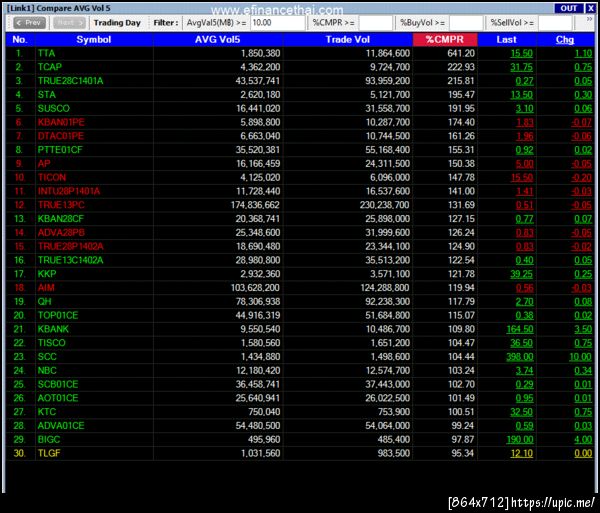The width and height of the screenshot is (600, 513).
Task: Select the KBAN28CF symbol
Action: 60,218
